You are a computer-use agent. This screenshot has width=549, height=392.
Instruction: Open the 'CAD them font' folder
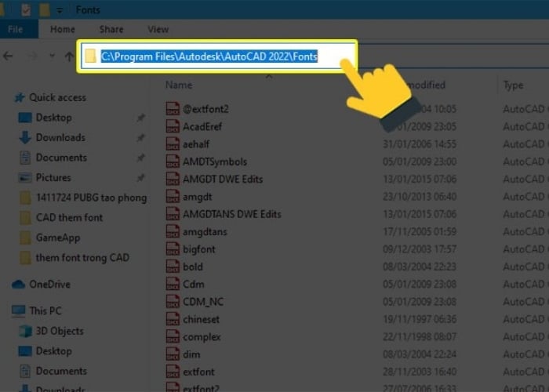69,218
